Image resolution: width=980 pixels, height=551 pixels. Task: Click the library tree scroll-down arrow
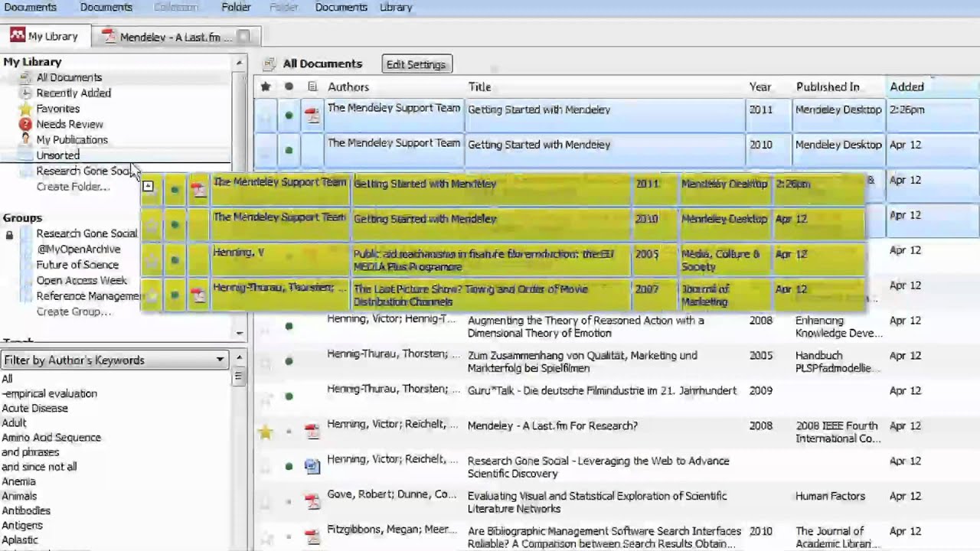[239, 333]
